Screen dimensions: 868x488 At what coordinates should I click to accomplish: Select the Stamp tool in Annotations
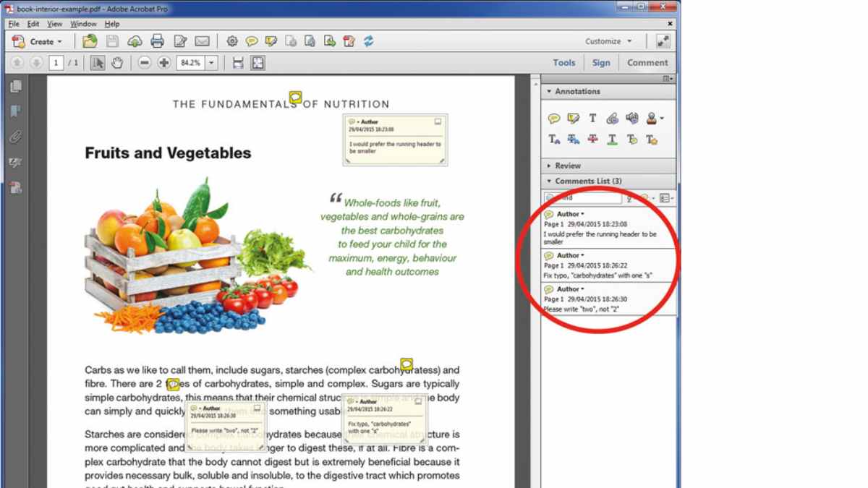point(651,119)
